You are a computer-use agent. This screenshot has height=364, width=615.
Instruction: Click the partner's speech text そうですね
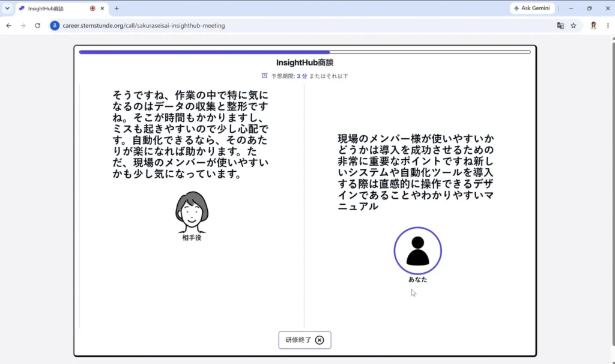pyautogui.click(x=190, y=135)
